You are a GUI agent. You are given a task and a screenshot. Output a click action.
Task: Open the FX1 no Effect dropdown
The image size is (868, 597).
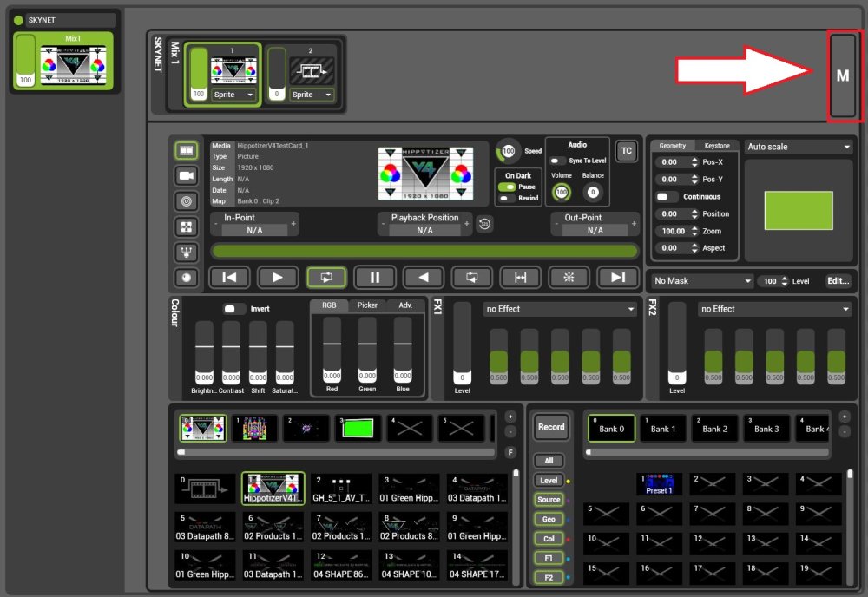559,308
